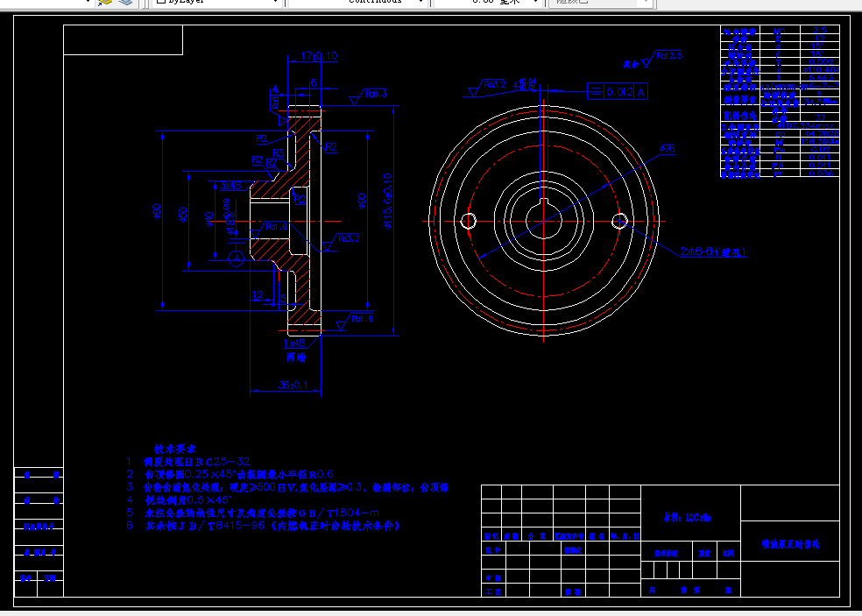Select the φ115.6±0.10 dimension text
Image resolution: width=862 pixels, height=616 pixels.
pos(387,201)
